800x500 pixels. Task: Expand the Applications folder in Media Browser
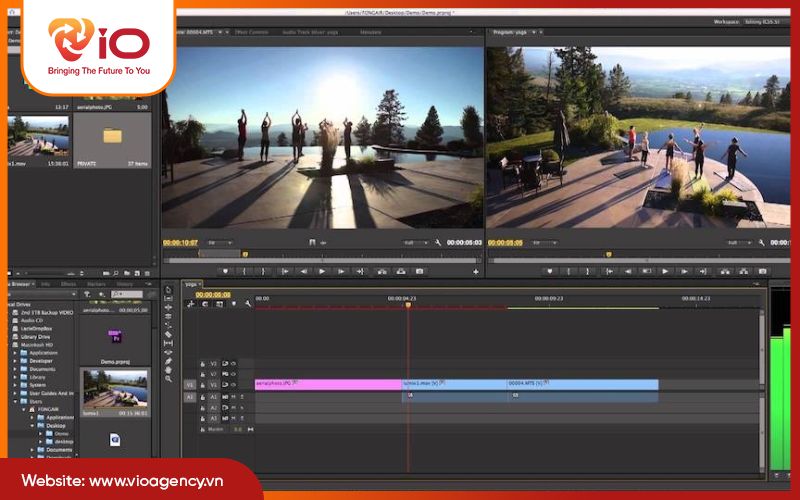15,353
